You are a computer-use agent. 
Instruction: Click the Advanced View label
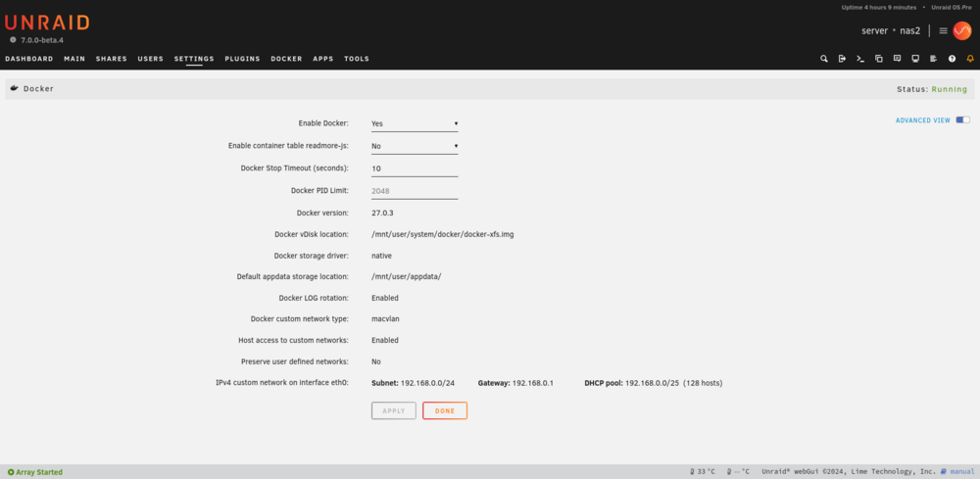923,120
